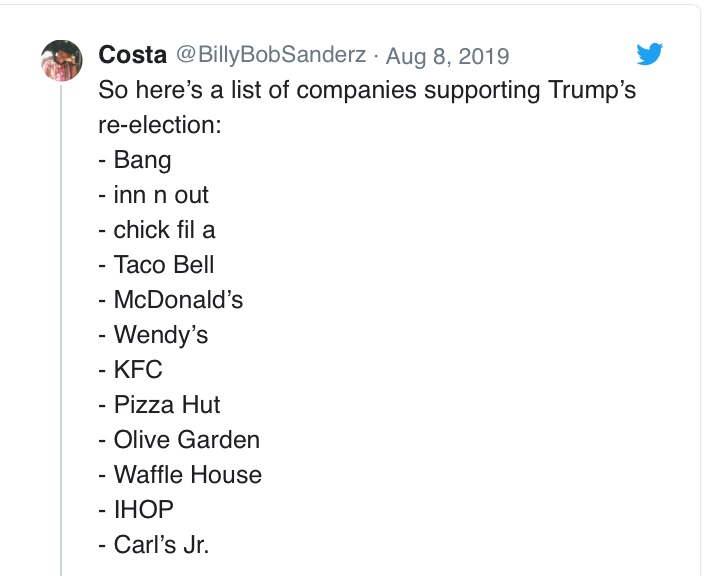Click the Twitter bird logo icon
722x576 pixels.
pyautogui.click(x=650, y=54)
